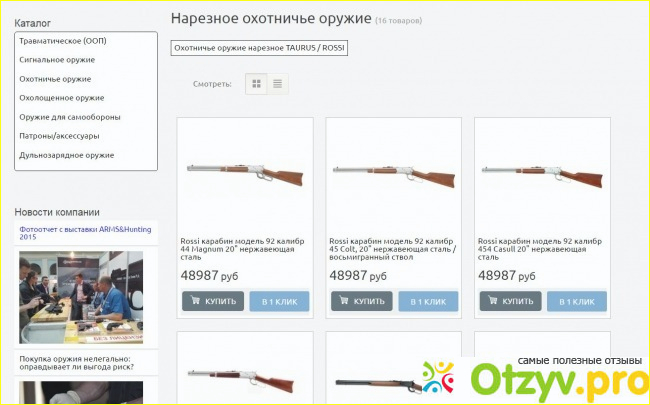
Task: Switch to list view icon
Action: 277,84
